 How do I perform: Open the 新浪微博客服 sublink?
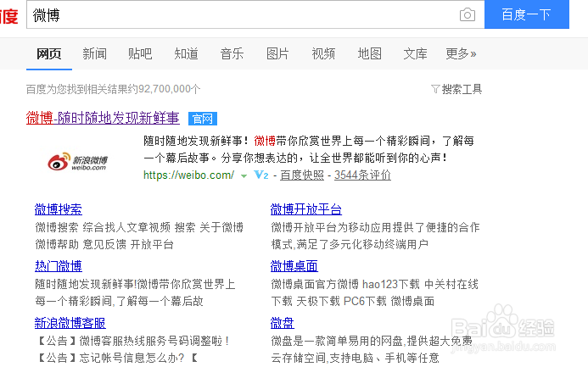[70, 323]
